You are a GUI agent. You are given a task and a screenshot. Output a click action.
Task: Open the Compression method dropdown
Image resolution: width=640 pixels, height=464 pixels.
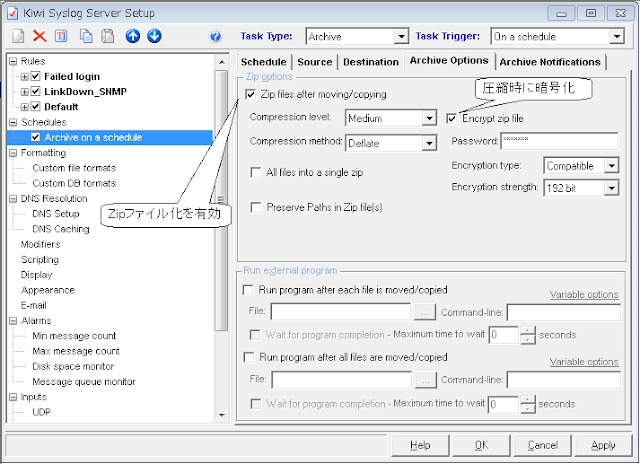[429, 144]
